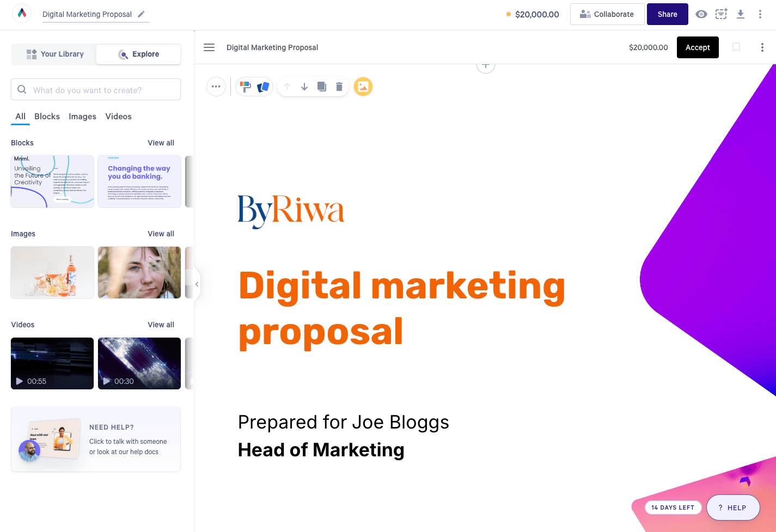This screenshot has height=532, width=776.
Task: Edit the project title with pencil icon
Action: pos(141,14)
